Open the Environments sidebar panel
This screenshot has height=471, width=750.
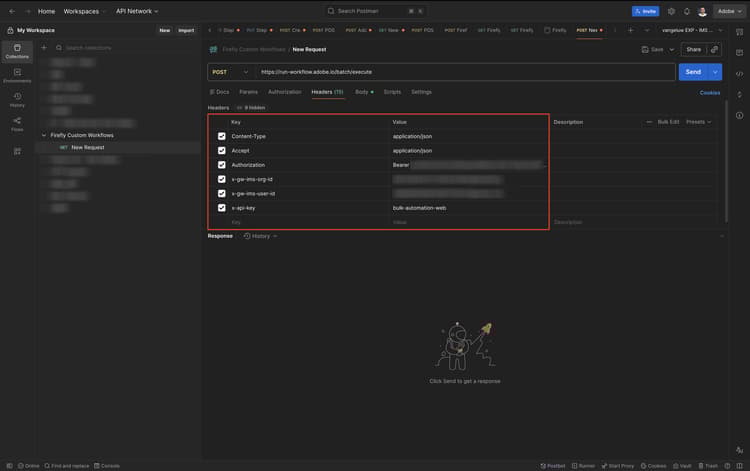(17, 76)
